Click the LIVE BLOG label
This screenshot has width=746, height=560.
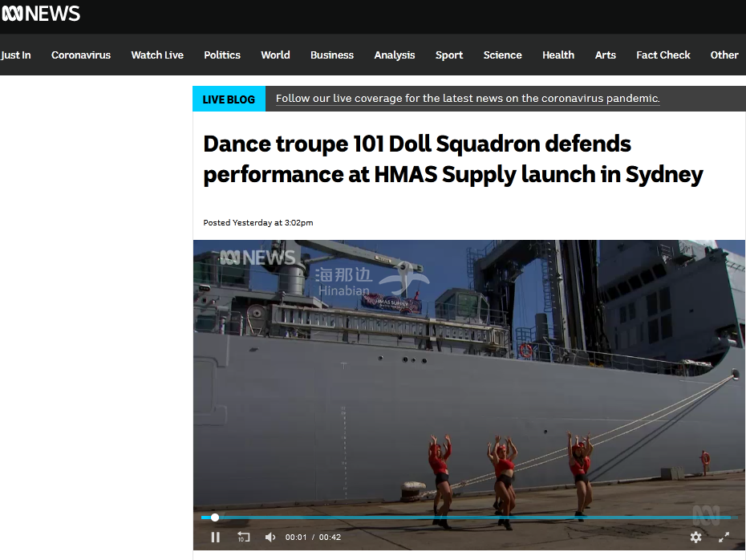point(229,99)
